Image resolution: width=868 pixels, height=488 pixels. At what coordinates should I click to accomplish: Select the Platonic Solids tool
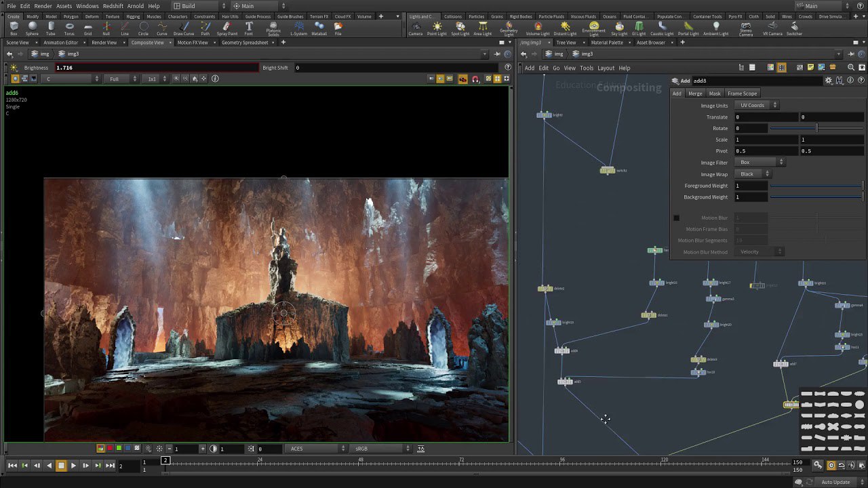click(273, 29)
